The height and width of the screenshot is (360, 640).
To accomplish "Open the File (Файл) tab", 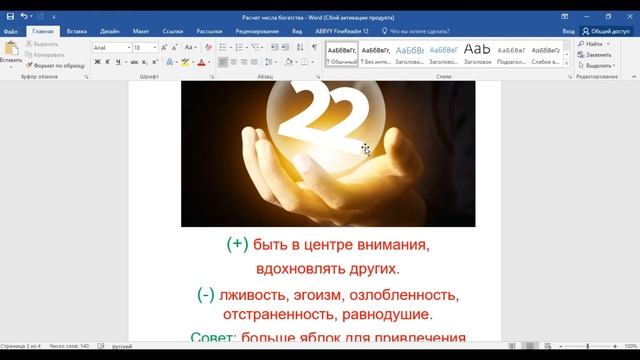I will pyautogui.click(x=11, y=31).
